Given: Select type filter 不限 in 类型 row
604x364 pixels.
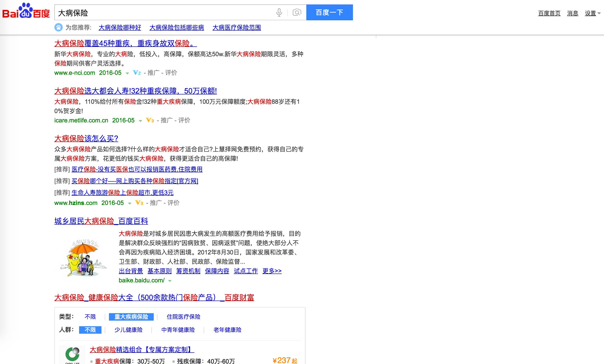Looking at the screenshot, I should pos(90,317).
